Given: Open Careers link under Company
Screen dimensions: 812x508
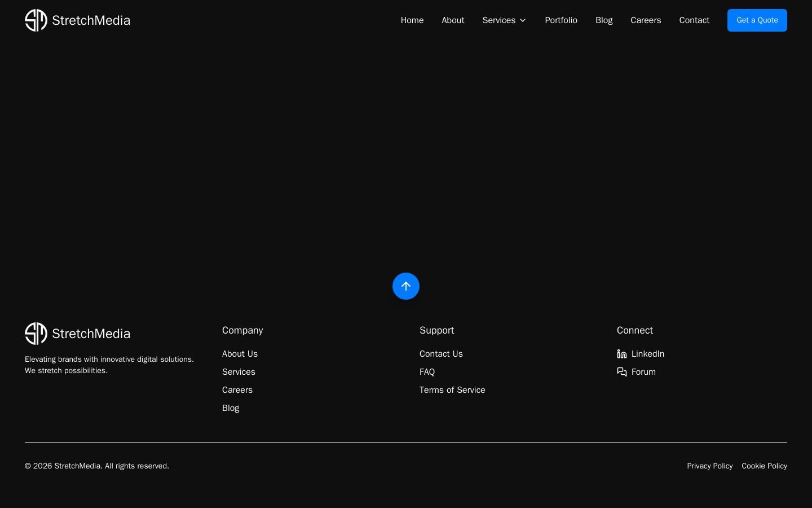Looking at the screenshot, I should (x=237, y=390).
